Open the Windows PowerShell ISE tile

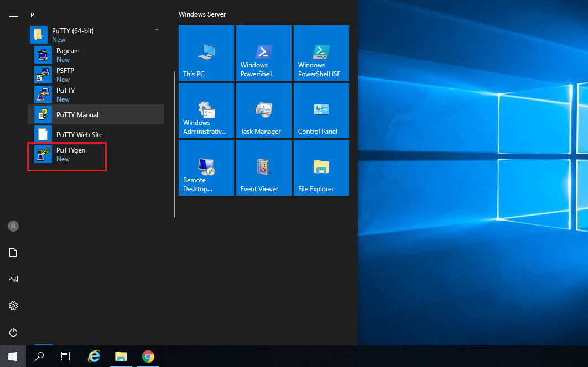tap(321, 53)
